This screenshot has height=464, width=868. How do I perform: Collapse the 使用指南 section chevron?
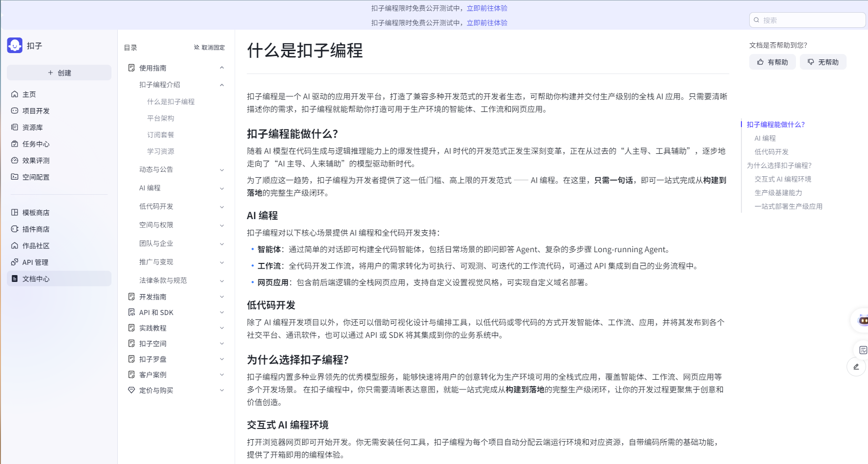222,68
